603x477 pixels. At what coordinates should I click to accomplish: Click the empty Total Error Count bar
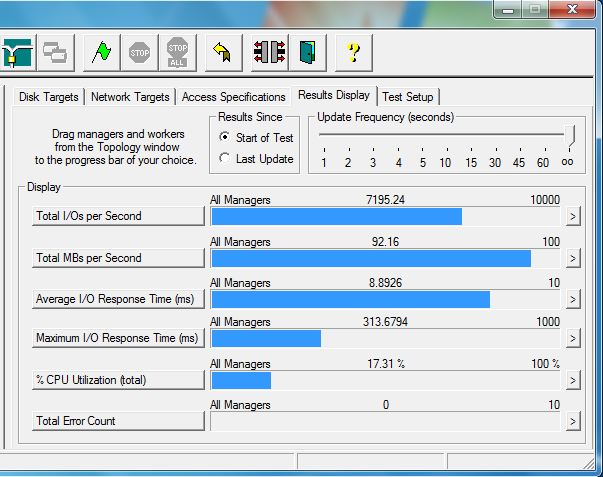tap(385, 422)
